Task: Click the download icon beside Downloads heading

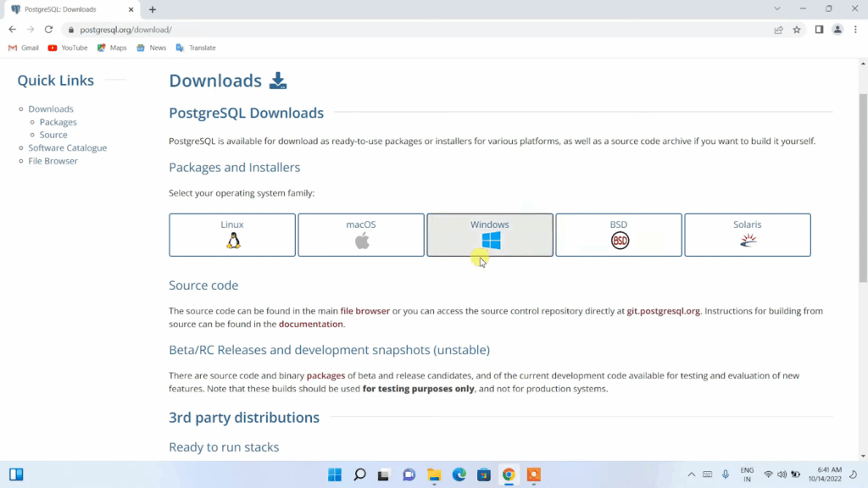Action: click(x=278, y=80)
